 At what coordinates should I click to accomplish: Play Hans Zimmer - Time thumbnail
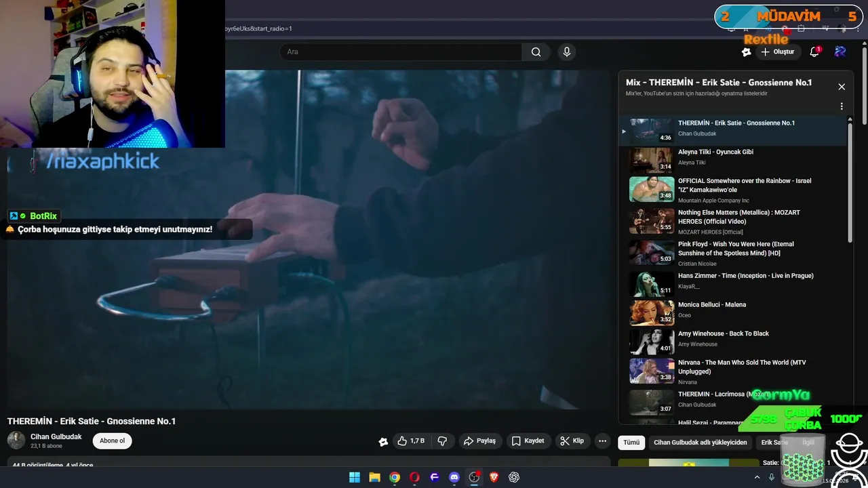652,285
